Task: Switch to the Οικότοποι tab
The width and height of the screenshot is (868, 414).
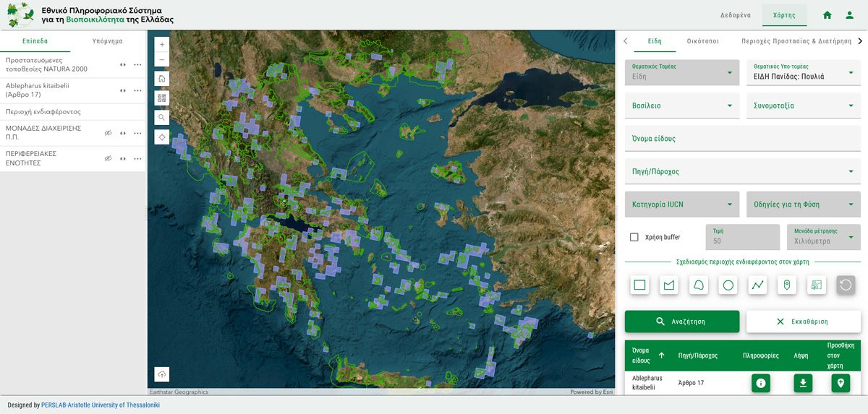Action: (702, 41)
